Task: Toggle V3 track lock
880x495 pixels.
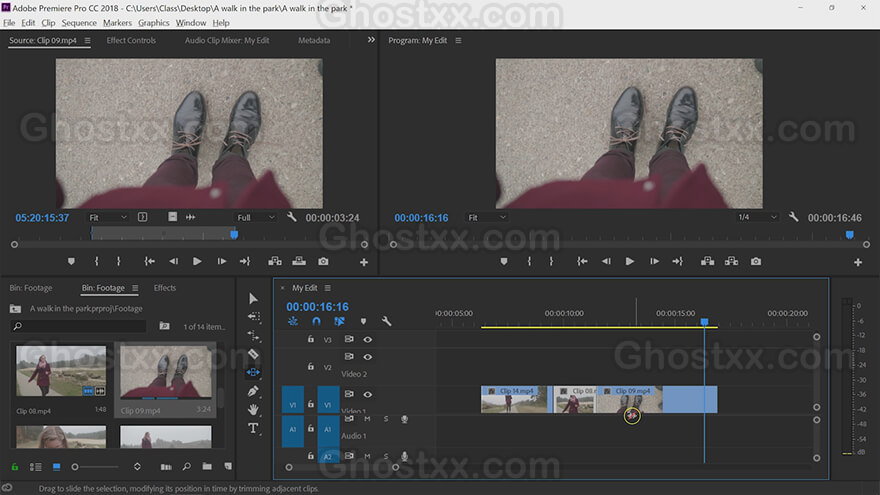Action: [x=310, y=339]
